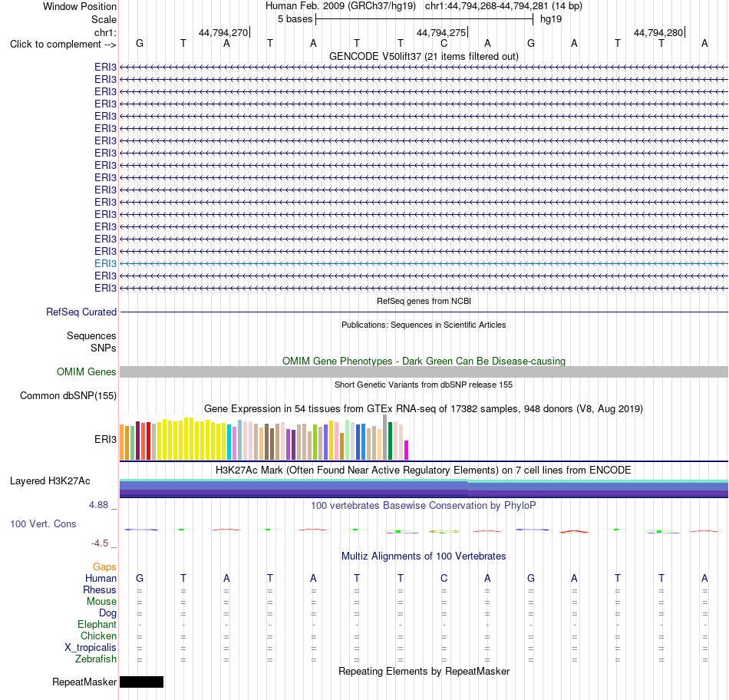Click the OMIM Genes track label
Screen dimensions: 729x700
86,372
